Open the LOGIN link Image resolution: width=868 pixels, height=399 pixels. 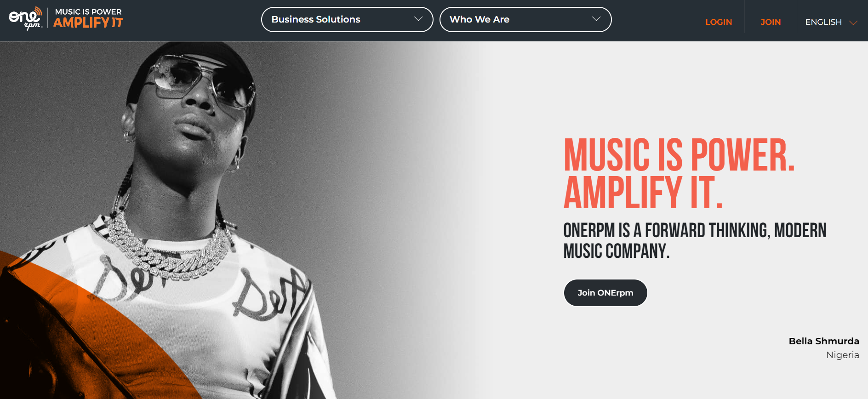pos(719,22)
